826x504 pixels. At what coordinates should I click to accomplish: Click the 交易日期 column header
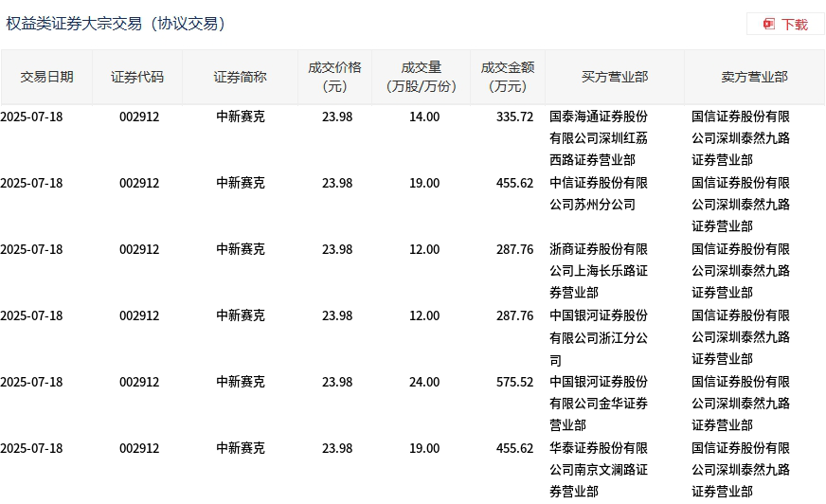click(46, 77)
